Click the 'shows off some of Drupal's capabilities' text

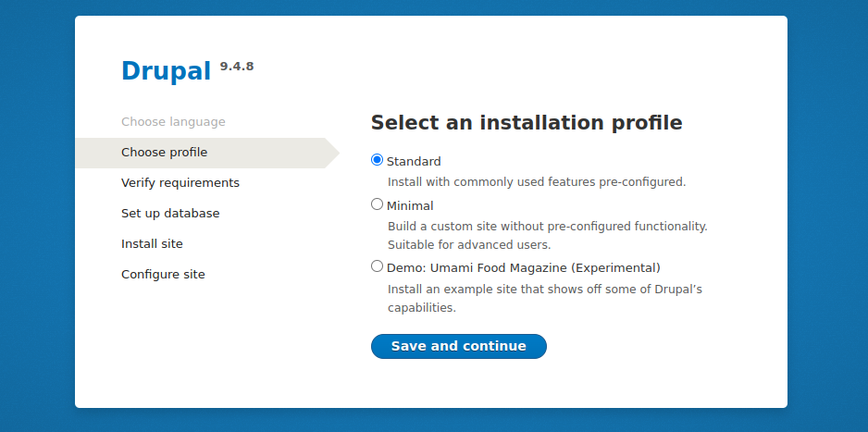(x=545, y=298)
